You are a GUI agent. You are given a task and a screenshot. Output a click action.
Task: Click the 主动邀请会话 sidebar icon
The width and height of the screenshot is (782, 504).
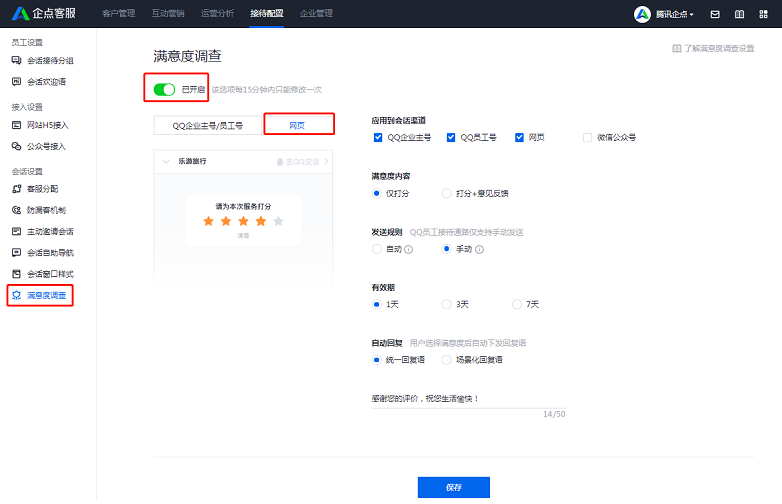click(16, 231)
